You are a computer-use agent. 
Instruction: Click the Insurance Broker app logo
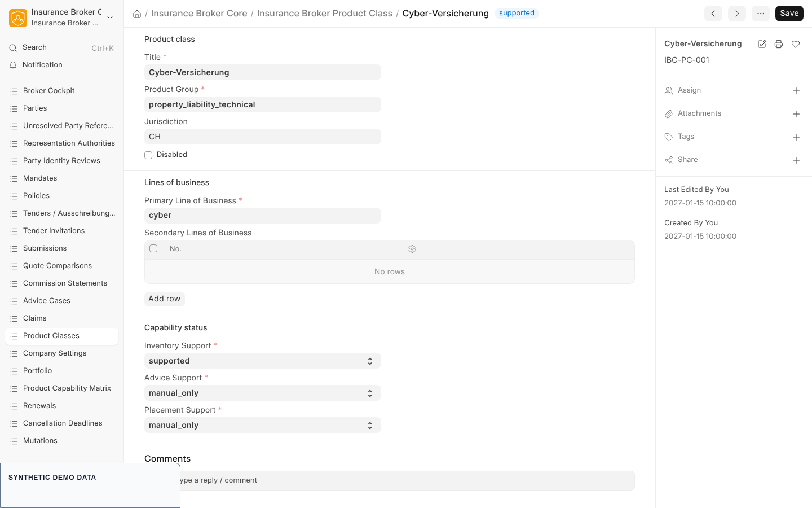pos(18,18)
